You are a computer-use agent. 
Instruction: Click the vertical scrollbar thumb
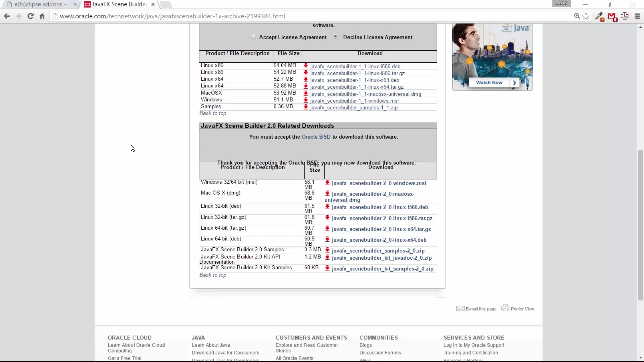point(640,225)
